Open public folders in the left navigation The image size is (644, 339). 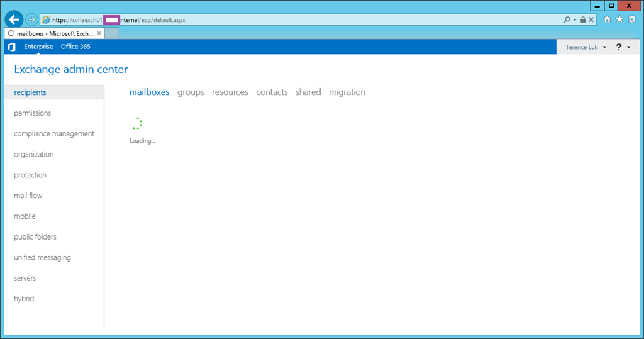35,236
